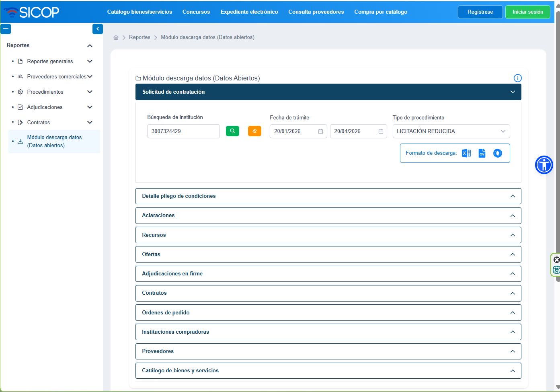Choose the ODS open-data download format icon
The width and height of the screenshot is (560, 392).
(497, 153)
